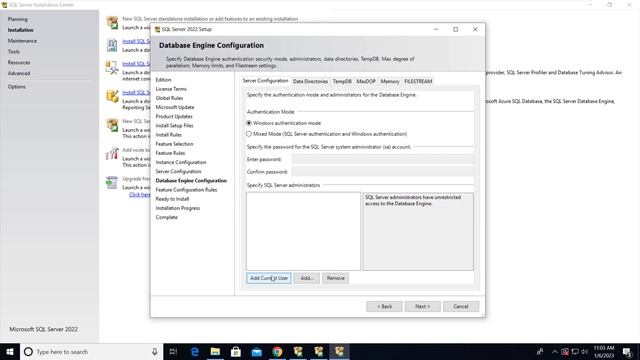Switch to the Memory tab
Screen dimensions: 640x360
pyautogui.click(x=390, y=81)
